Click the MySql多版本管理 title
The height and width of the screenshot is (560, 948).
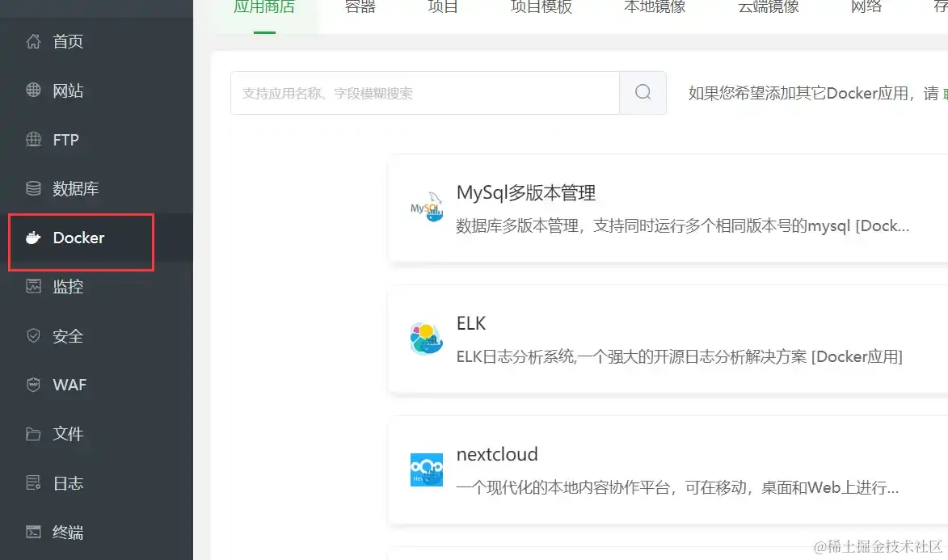pos(526,192)
